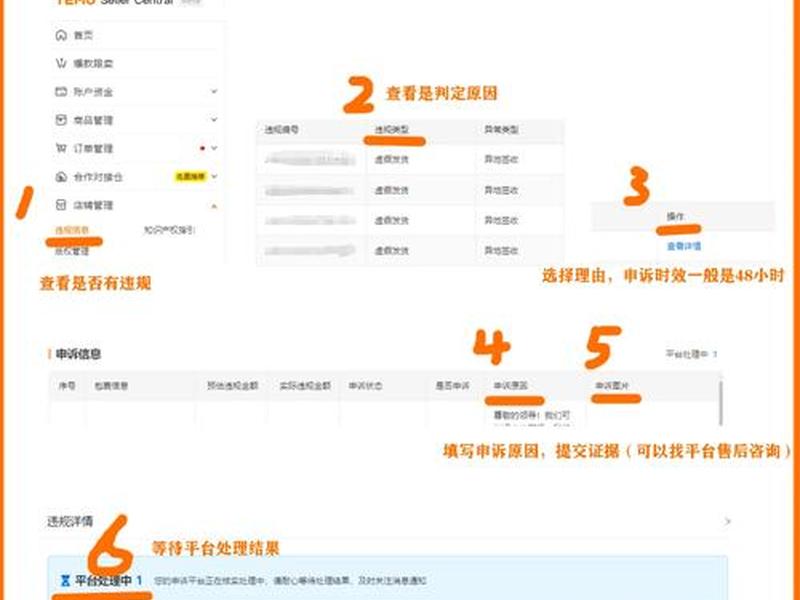Expand the chevron beside the yellow badge
Image resolution: width=800 pixels, height=600 pixels.
click(214, 177)
